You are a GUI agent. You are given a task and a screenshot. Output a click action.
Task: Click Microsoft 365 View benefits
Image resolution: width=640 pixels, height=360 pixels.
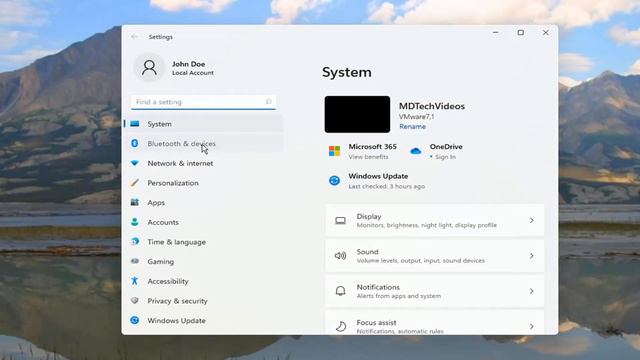(368, 157)
